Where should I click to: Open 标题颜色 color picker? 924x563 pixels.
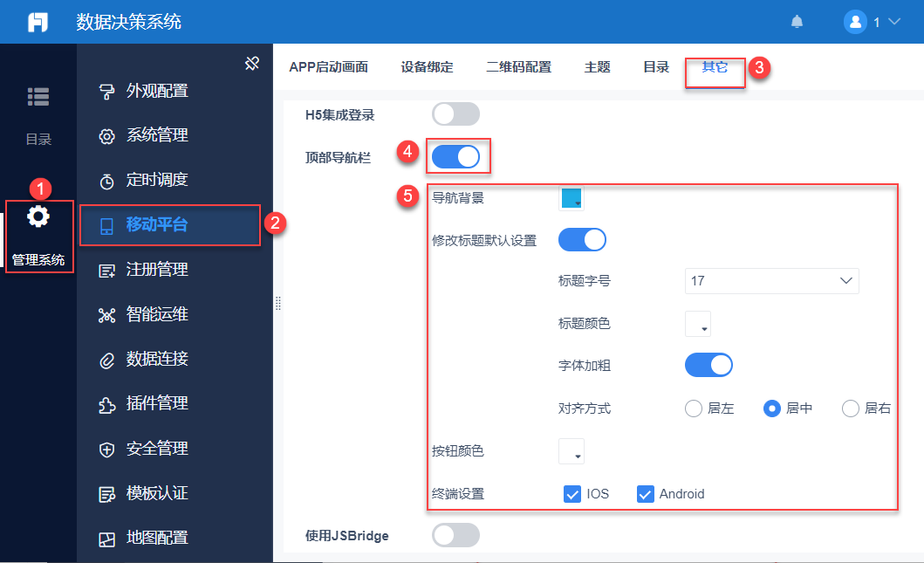click(x=698, y=324)
